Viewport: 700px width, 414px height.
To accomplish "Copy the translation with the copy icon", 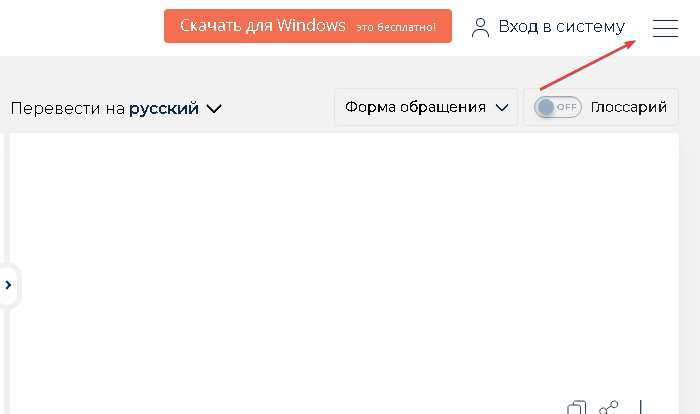I will pos(576,408).
